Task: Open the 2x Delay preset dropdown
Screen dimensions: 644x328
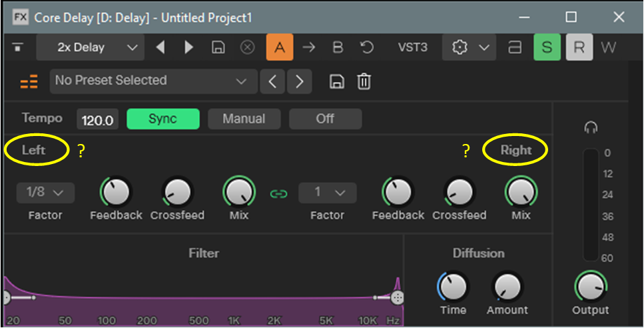Action: [89, 47]
